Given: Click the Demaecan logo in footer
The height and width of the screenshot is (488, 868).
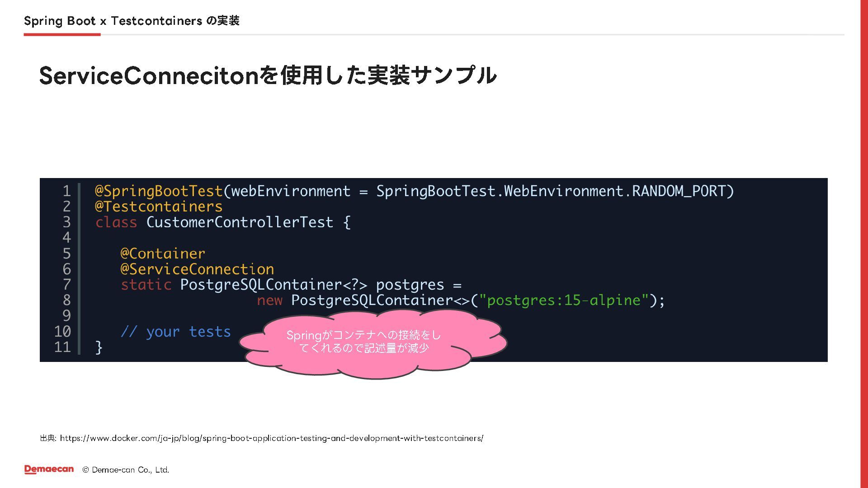Looking at the screenshot, I should [x=49, y=469].
